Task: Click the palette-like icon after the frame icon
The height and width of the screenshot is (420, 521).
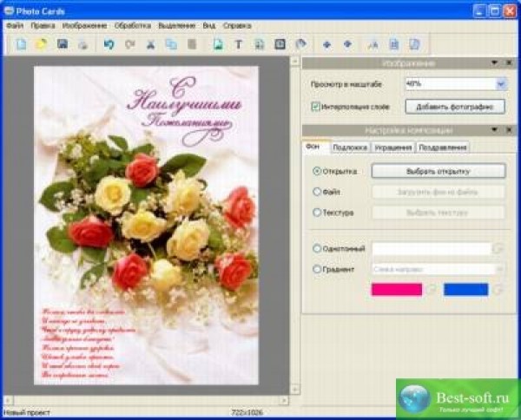Action: click(300, 44)
